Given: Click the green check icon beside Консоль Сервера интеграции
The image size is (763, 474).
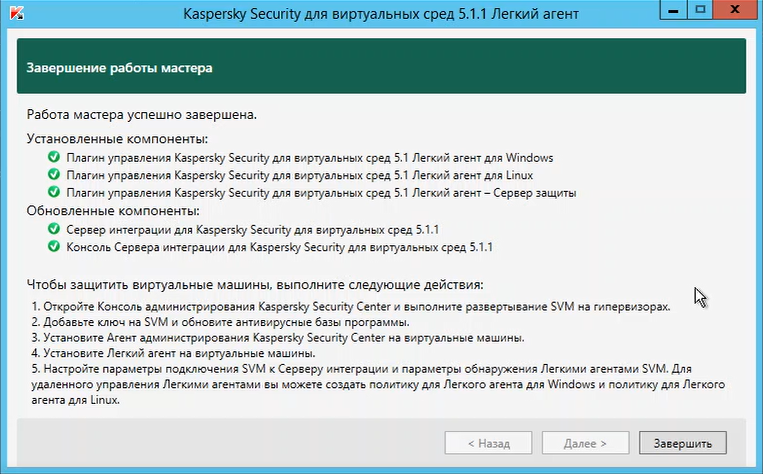Looking at the screenshot, I should (x=54, y=246).
